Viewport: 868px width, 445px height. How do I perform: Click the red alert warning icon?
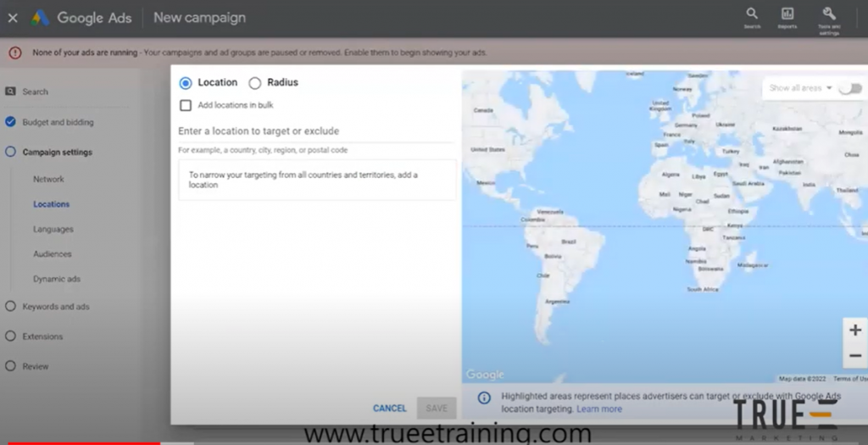[14, 53]
